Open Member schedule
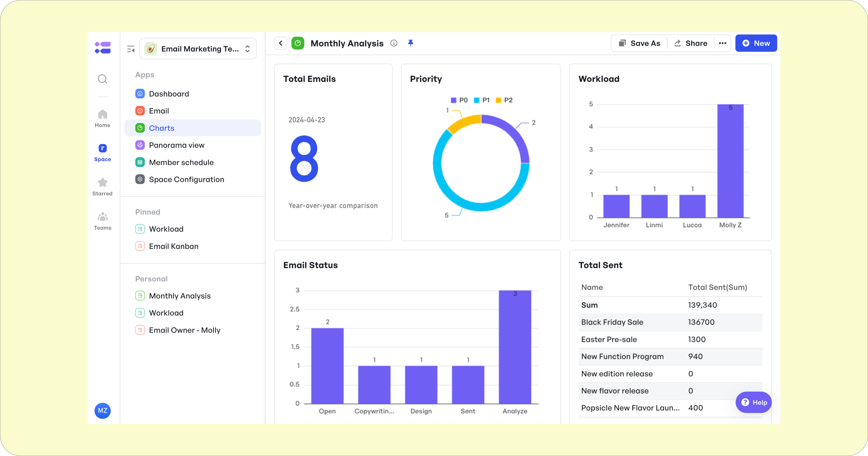868x456 pixels. coord(193,163)
